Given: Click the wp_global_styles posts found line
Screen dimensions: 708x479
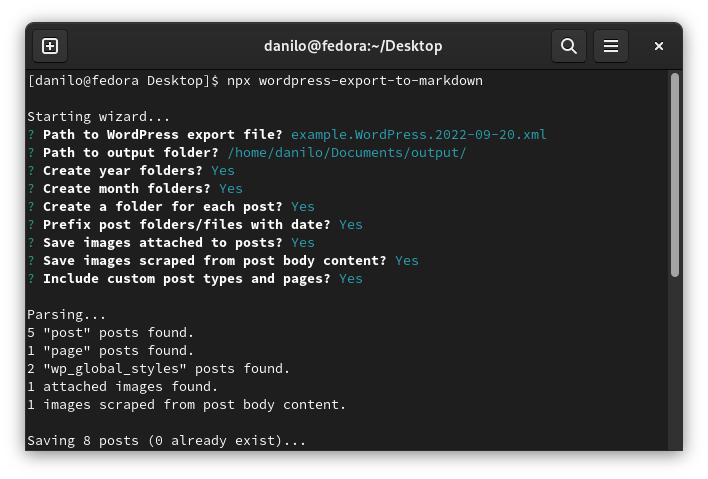Looking at the screenshot, I should pyautogui.click(x=158, y=368).
